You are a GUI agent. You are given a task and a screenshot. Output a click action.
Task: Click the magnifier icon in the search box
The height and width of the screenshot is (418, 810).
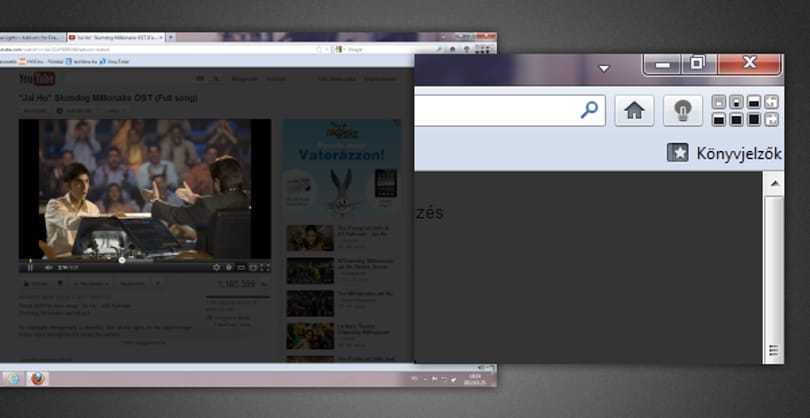click(589, 110)
